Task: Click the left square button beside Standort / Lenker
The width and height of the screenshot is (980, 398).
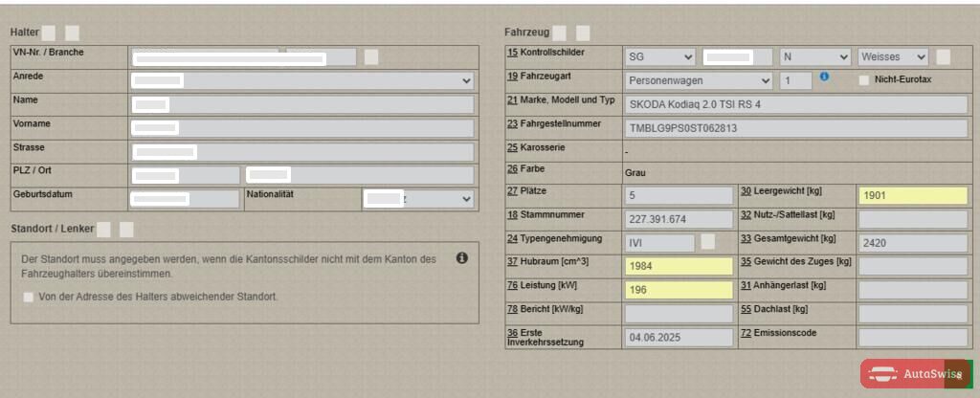Action: 103,230
